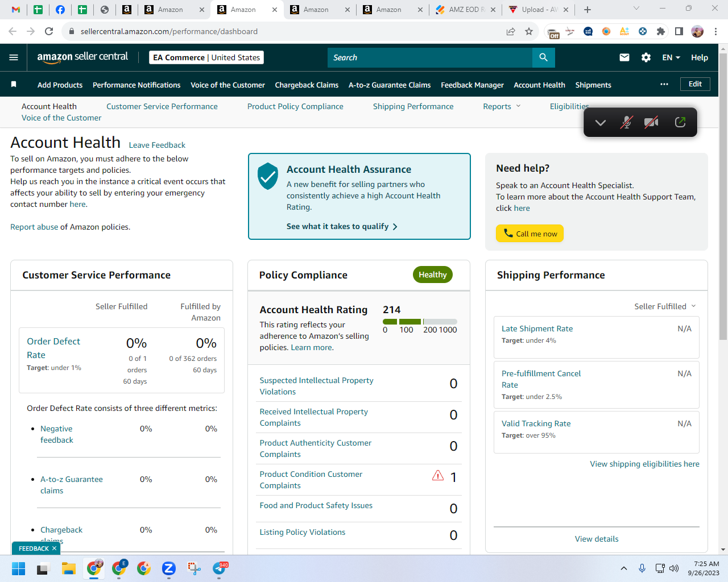Open Suspected Intellectual Property Violations
This screenshot has width=728, height=582.
[x=316, y=386]
